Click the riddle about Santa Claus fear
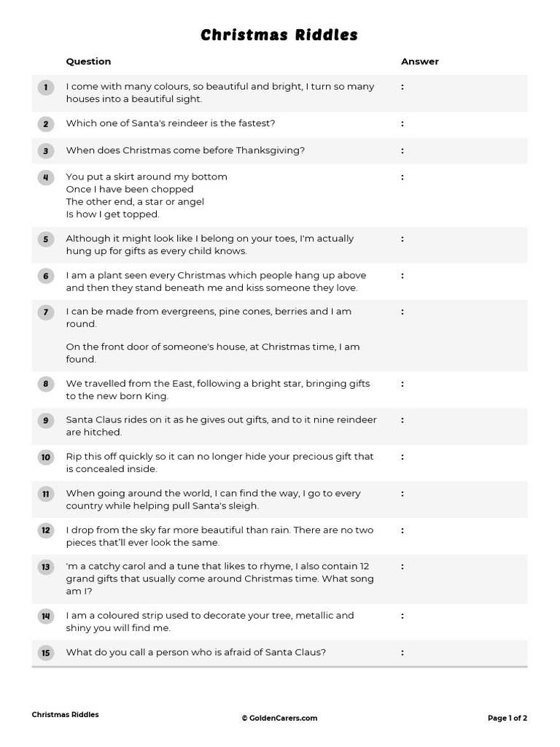The width and height of the screenshot is (560, 747). (x=195, y=652)
